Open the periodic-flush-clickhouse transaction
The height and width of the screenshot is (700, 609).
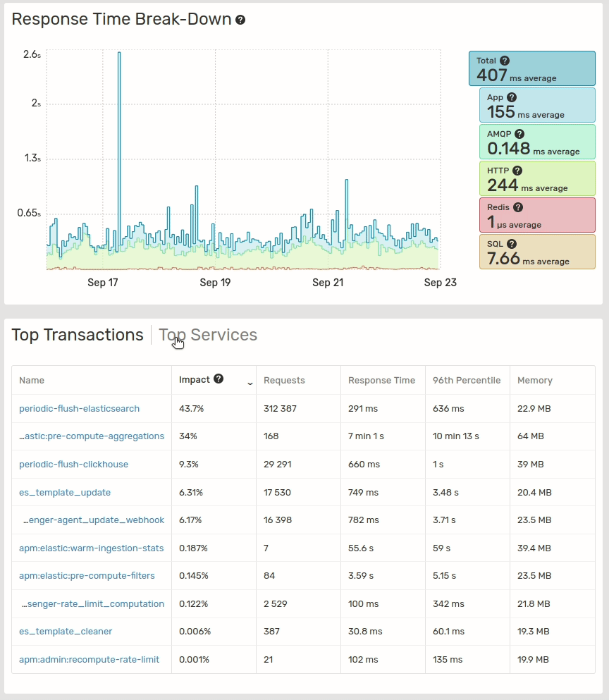click(x=74, y=464)
